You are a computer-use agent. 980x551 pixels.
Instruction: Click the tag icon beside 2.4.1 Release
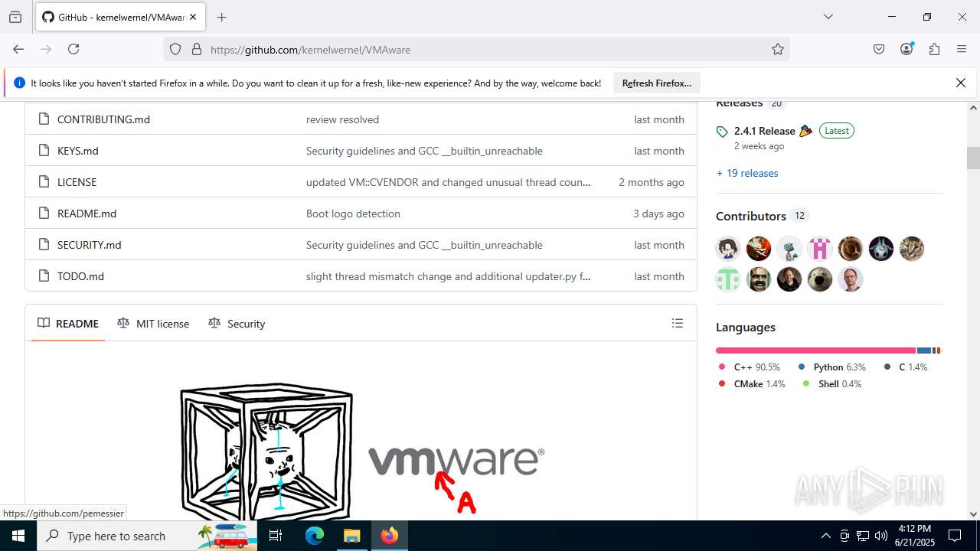coord(722,132)
